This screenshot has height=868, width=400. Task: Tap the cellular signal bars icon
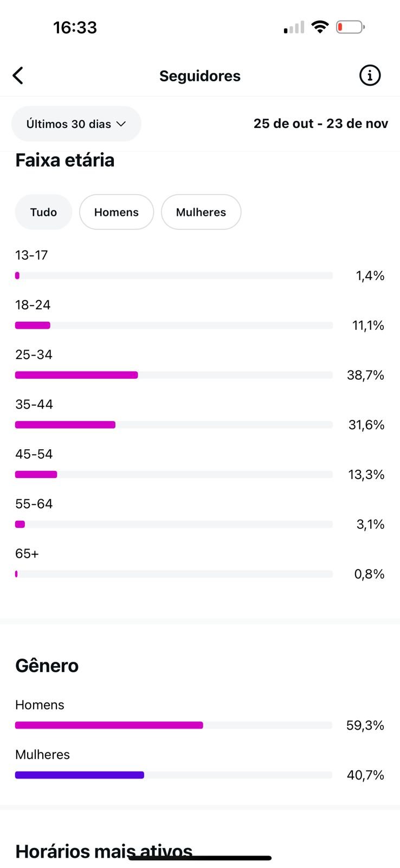(x=294, y=27)
